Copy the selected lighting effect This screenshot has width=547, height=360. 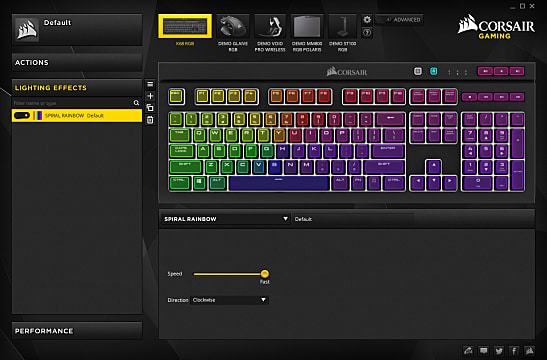point(150,108)
